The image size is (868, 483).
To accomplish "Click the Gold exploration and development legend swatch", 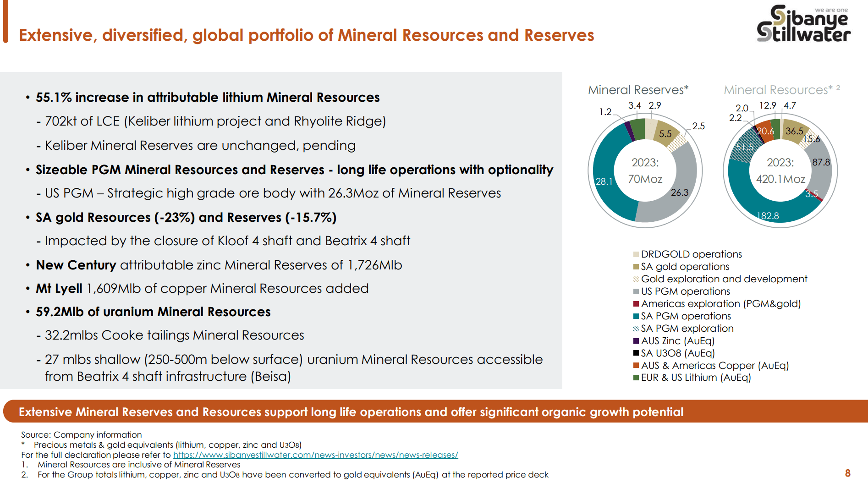I will click(636, 279).
